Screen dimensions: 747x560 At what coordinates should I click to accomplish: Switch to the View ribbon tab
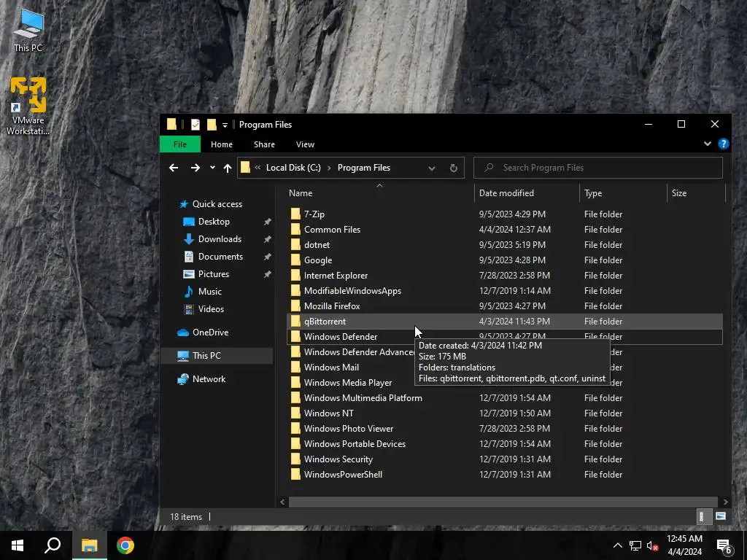point(305,144)
